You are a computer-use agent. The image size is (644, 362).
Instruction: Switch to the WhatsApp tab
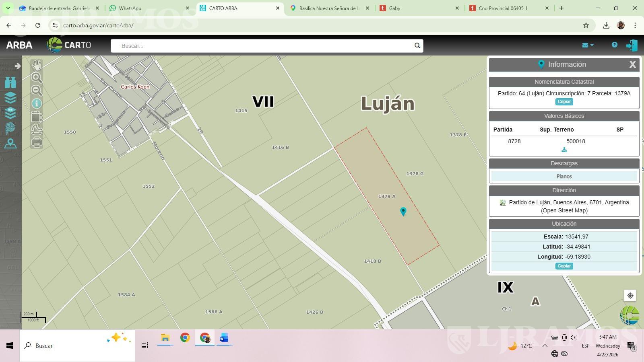click(130, 8)
